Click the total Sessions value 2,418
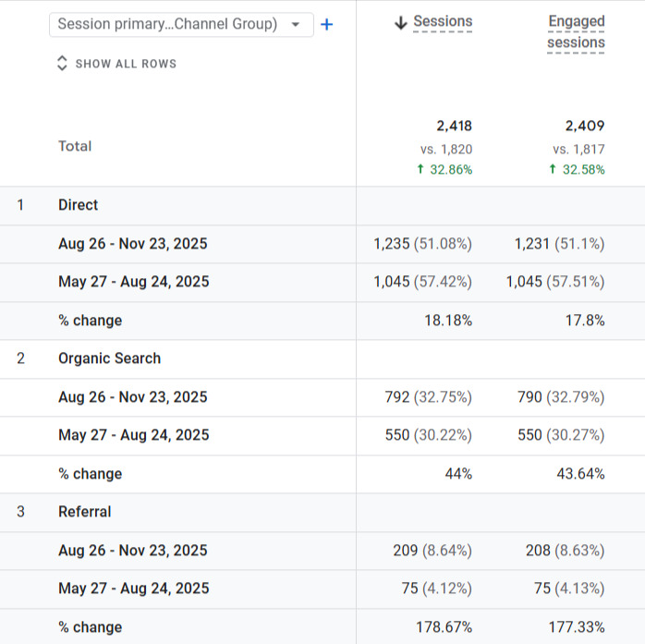The image size is (645, 644). (454, 126)
